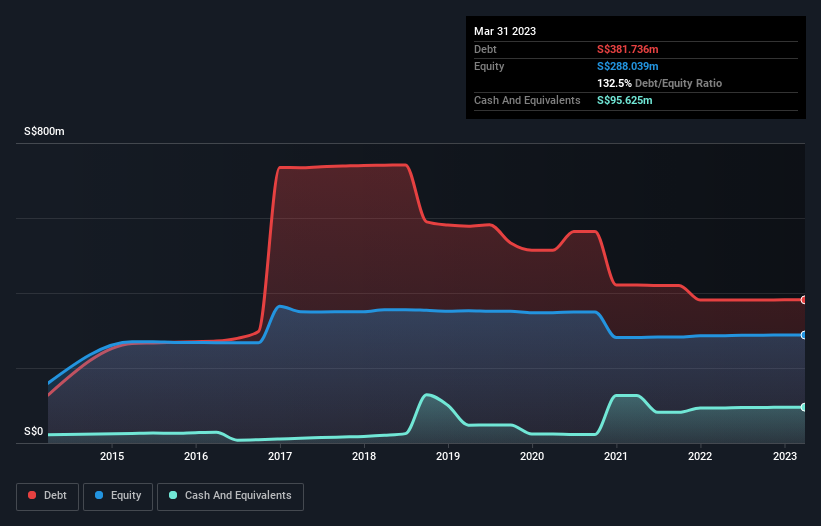Click the 132.5% Debt/Equity Ratio text
Image resolution: width=821 pixels, height=526 pixels.
click(x=659, y=83)
